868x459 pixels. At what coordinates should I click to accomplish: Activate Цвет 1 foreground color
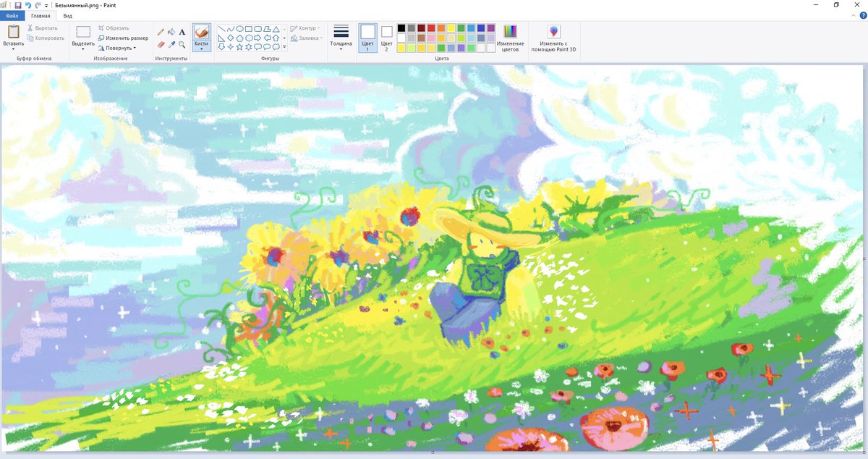[x=367, y=38]
